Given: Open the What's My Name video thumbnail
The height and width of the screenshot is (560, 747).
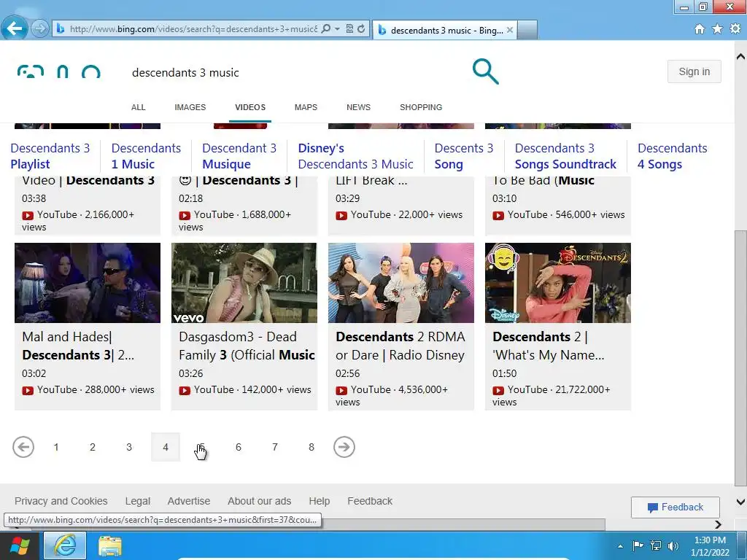Looking at the screenshot, I should pyautogui.click(x=558, y=283).
